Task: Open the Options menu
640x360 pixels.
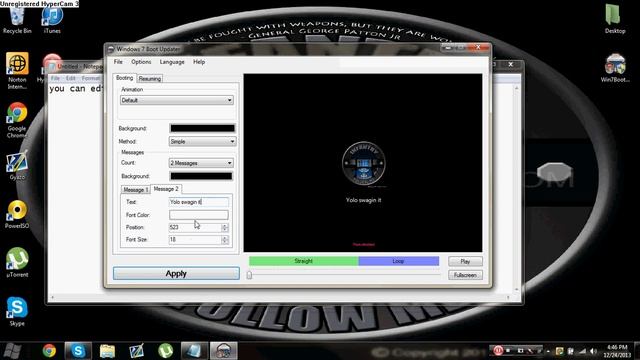Action: (x=141, y=62)
